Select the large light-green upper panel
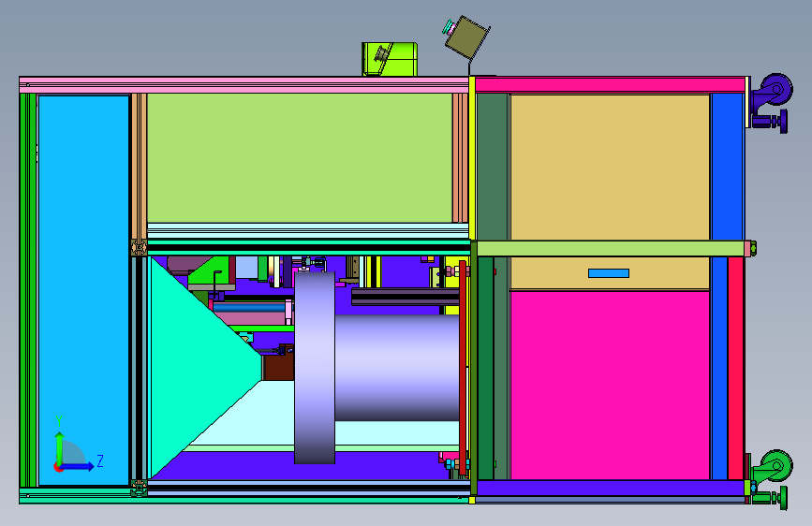Viewport: 812px width, 526px height. (x=300, y=158)
